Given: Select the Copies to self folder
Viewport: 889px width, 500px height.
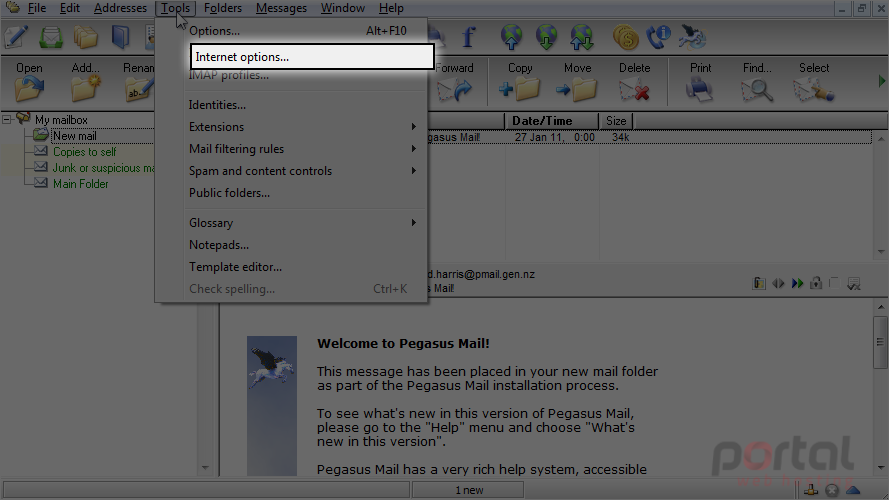Looking at the screenshot, I should pyautogui.click(x=84, y=152).
